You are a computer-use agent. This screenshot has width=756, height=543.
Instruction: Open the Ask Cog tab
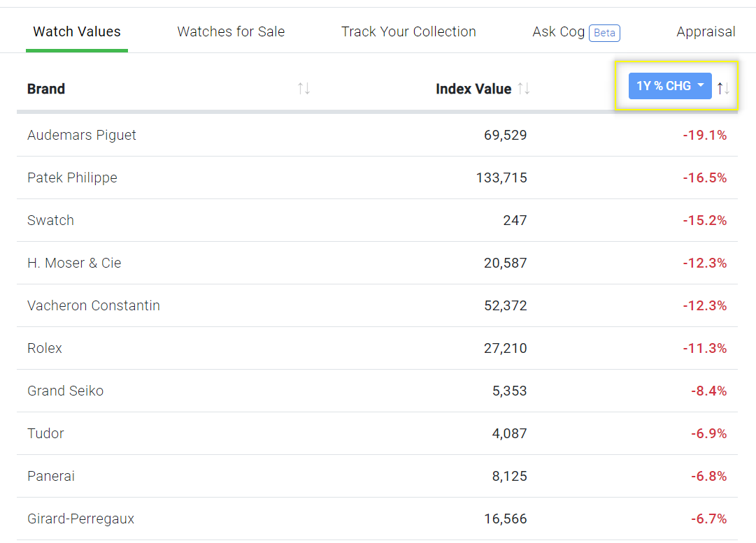(x=558, y=32)
